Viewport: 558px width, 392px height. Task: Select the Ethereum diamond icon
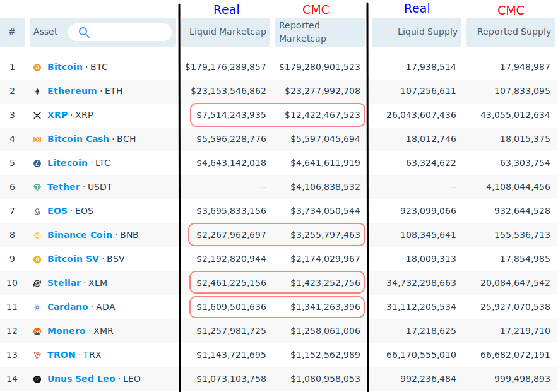pyautogui.click(x=37, y=91)
